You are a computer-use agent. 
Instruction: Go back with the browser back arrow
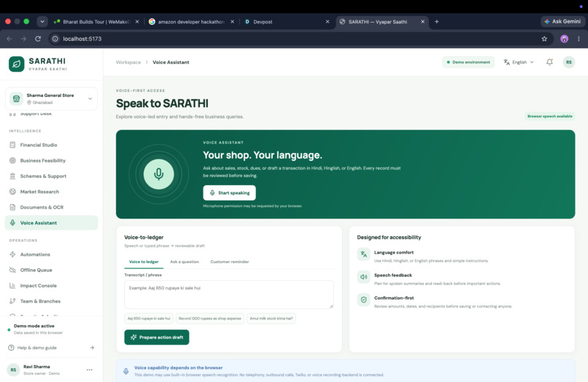coord(9,39)
